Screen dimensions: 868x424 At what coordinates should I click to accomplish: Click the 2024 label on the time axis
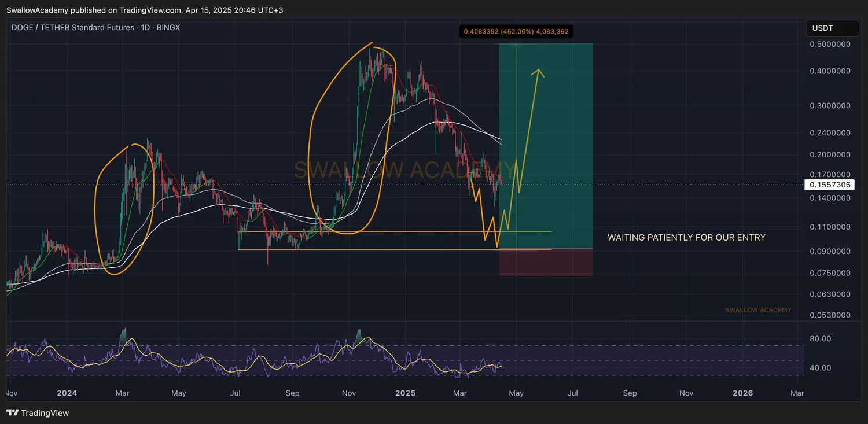[x=66, y=393]
